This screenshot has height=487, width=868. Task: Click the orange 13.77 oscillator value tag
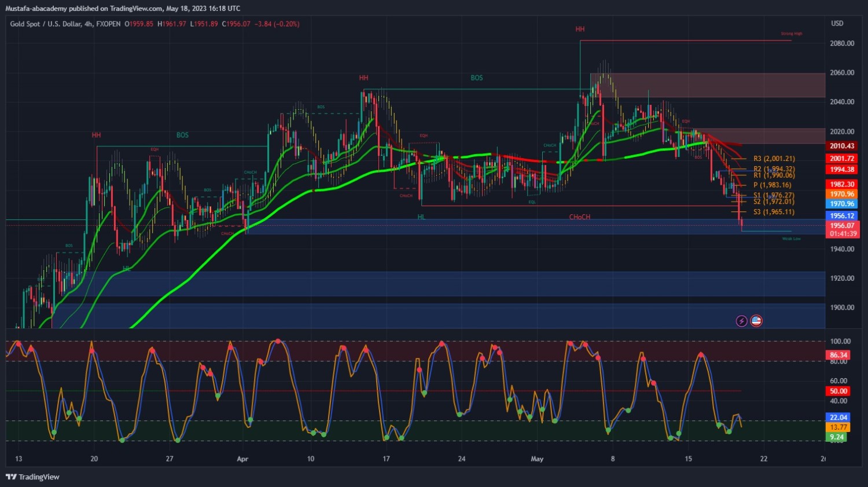tap(838, 427)
